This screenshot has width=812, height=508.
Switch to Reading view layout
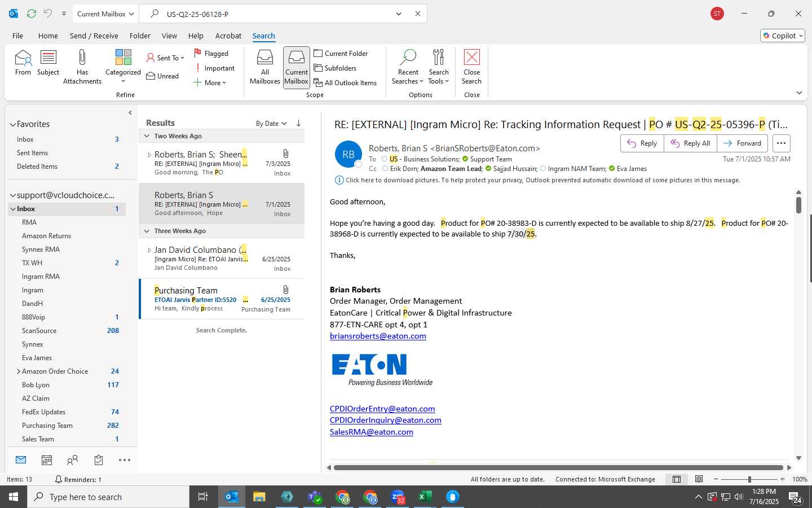(x=699, y=479)
